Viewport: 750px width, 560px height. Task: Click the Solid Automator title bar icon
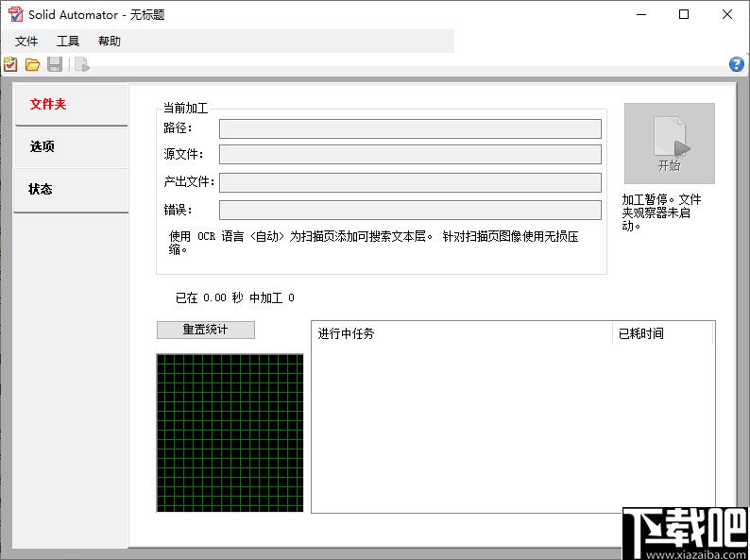[15, 14]
